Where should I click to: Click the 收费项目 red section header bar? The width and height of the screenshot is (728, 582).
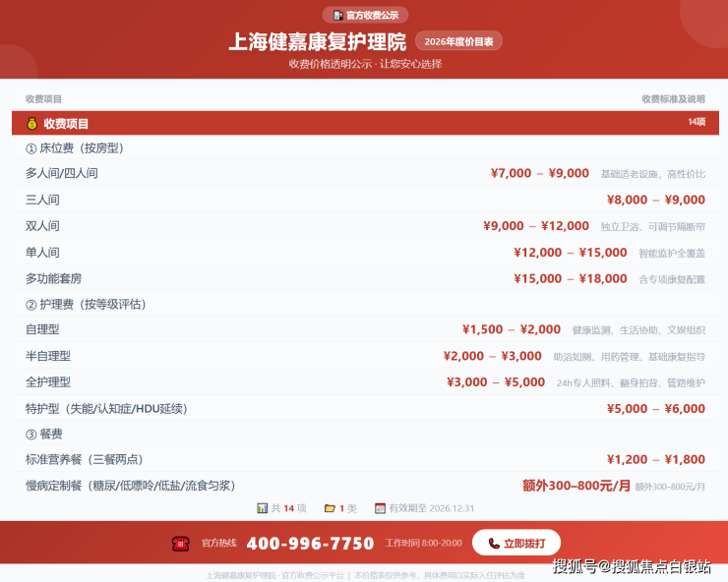click(x=365, y=123)
